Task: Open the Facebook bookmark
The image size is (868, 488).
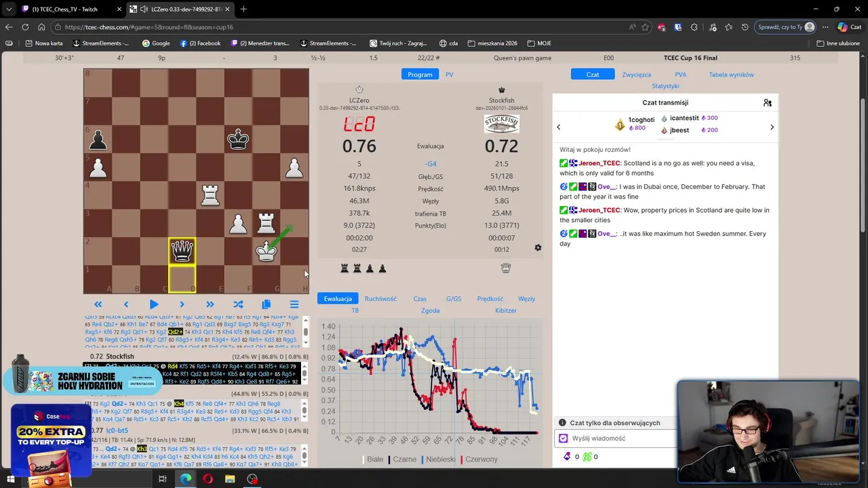Action: pyautogui.click(x=200, y=43)
